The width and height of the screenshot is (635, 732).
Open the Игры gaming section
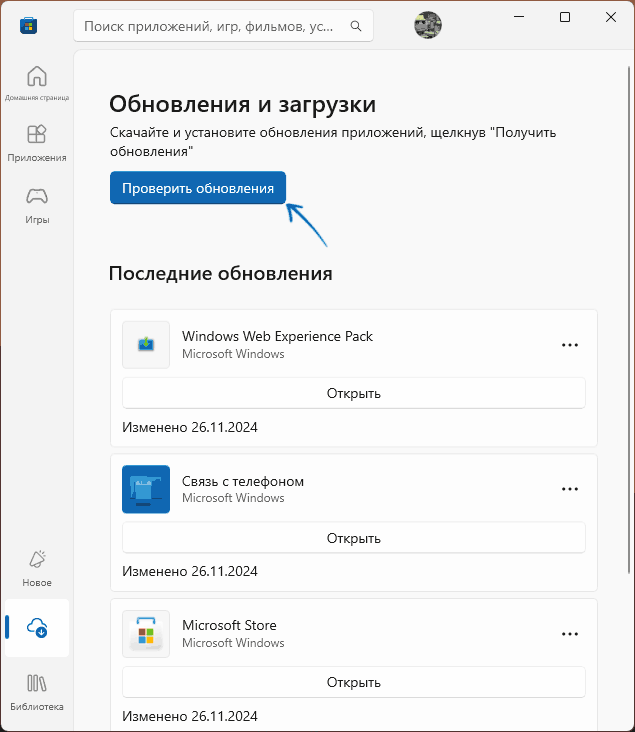click(x=37, y=205)
